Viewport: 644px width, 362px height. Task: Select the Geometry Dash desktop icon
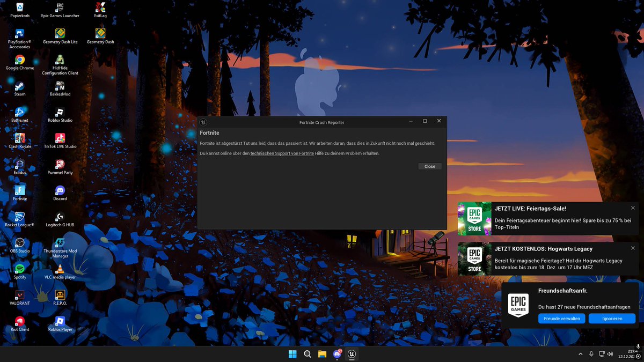(x=100, y=36)
